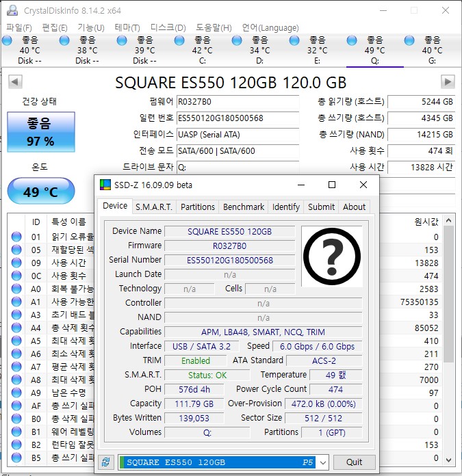The image size is (462, 476).
Task: Click the 111.79 GB Capacity value
Action: (x=194, y=404)
